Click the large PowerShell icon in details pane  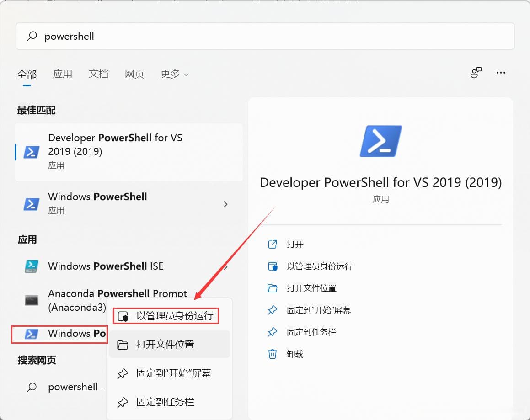(380, 141)
